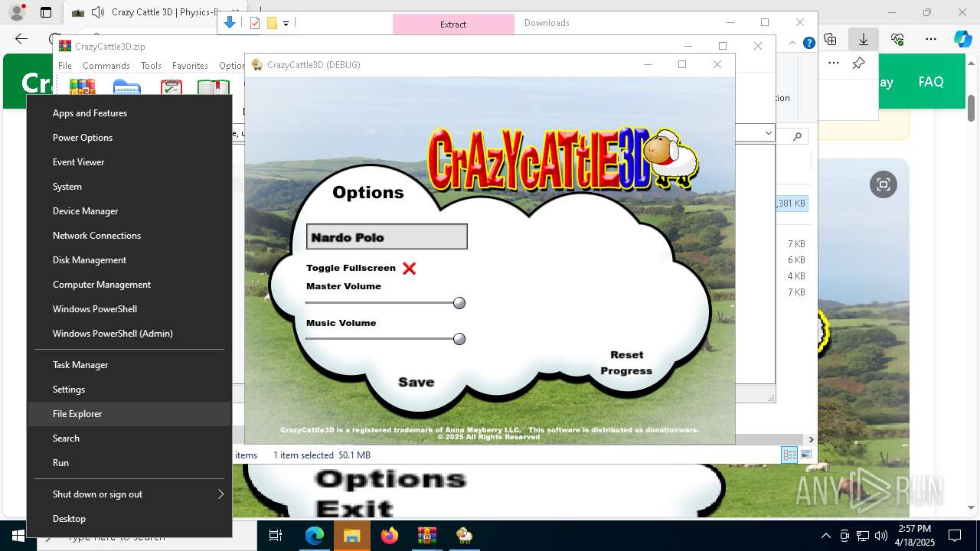Open WinRAR File menu
Viewport: 980px width, 551px height.
65,66
